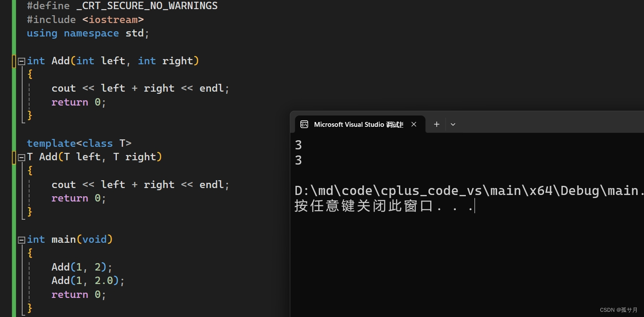Collapse the int main(void) function
This screenshot has width=644, height=317.
pyautogui.click(x=22, y=240)
